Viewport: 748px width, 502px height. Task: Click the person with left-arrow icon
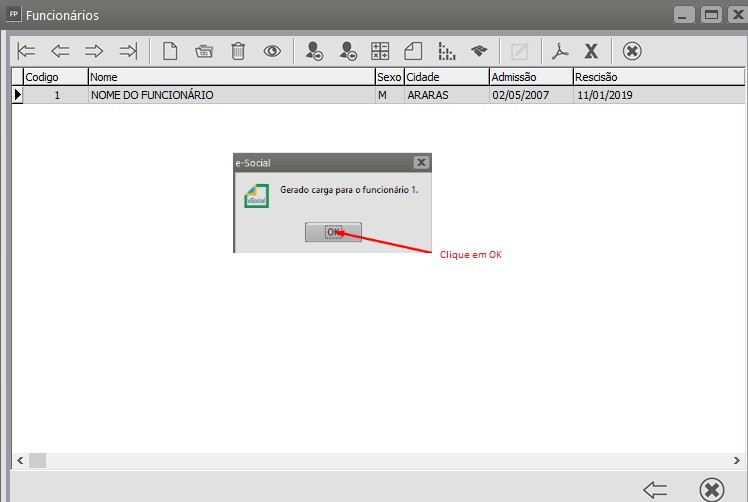pos(348,51)
